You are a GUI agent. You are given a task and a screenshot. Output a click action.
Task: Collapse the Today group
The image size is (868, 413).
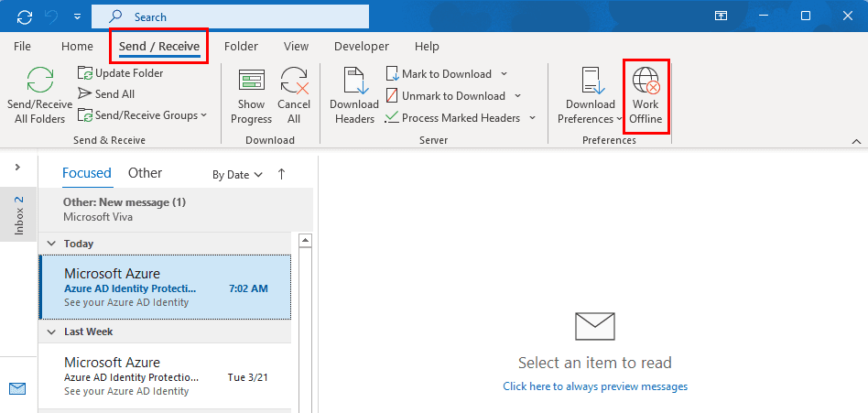click(x=52, y=244)
